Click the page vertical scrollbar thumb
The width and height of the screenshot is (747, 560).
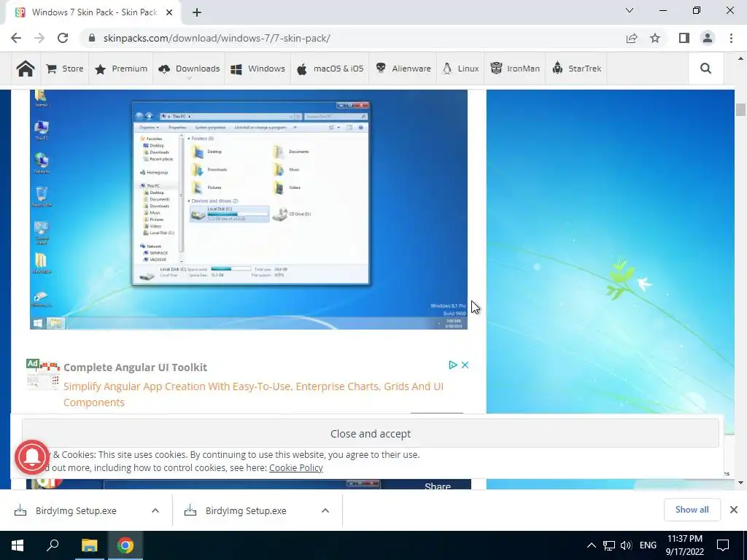(x=740, y=109)
